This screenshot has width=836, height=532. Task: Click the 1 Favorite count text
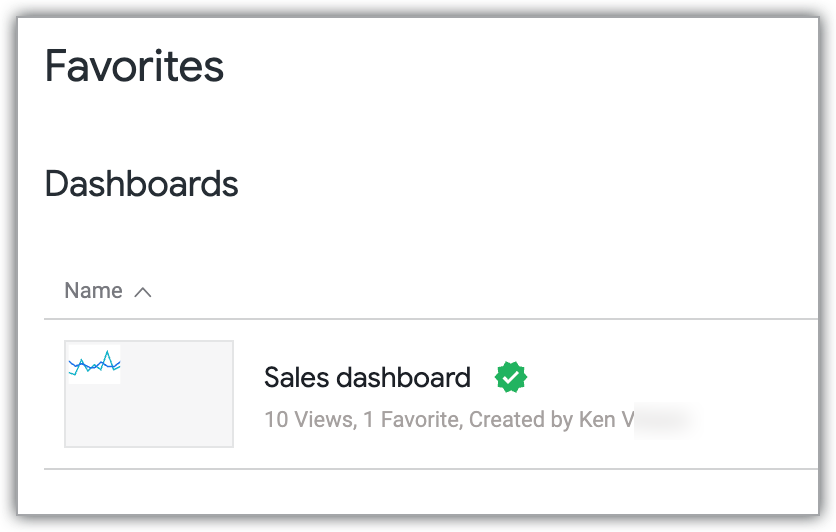click(411, 420)
